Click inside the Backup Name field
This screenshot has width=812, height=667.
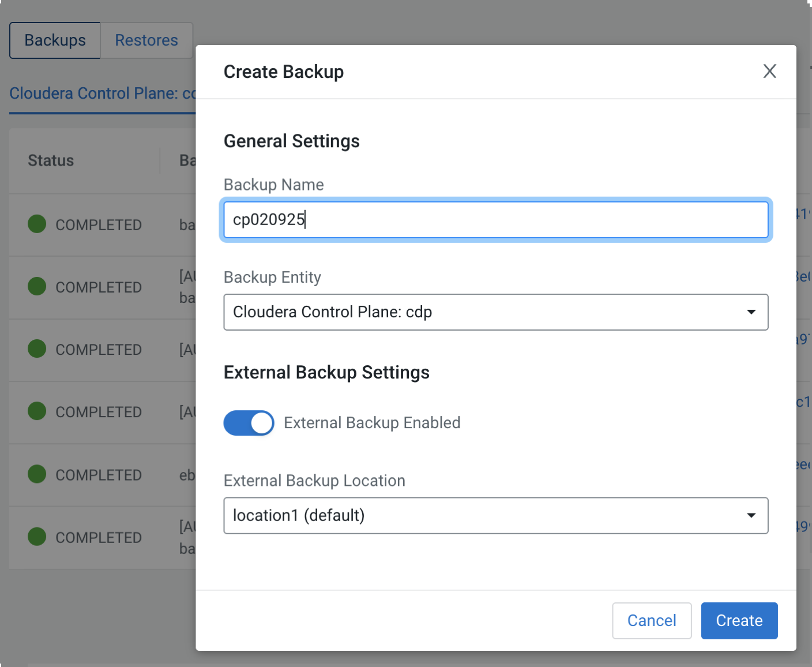(x=496, y=220)
